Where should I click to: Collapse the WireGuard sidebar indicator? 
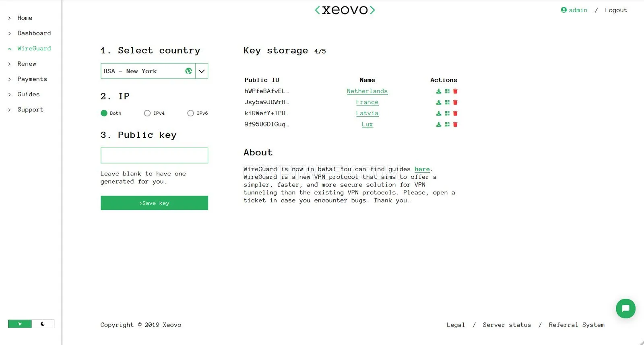click(x=10, y=49)
